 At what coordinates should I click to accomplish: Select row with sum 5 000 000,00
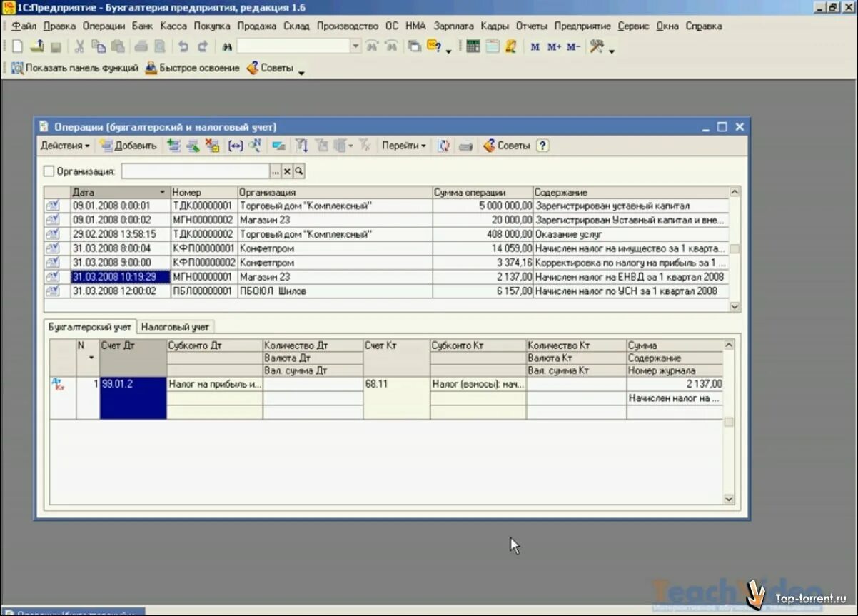click(x=386, y=206)
